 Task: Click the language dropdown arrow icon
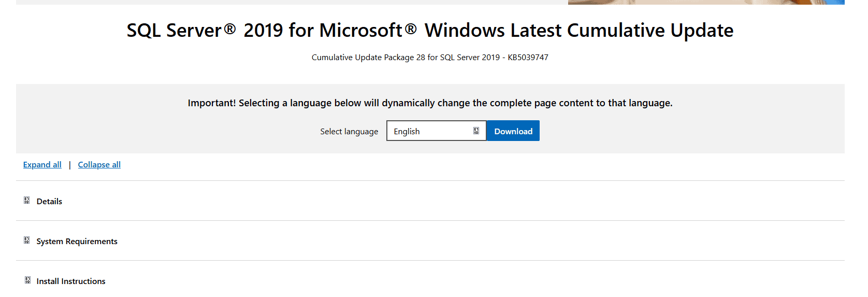tap(476, 131)
